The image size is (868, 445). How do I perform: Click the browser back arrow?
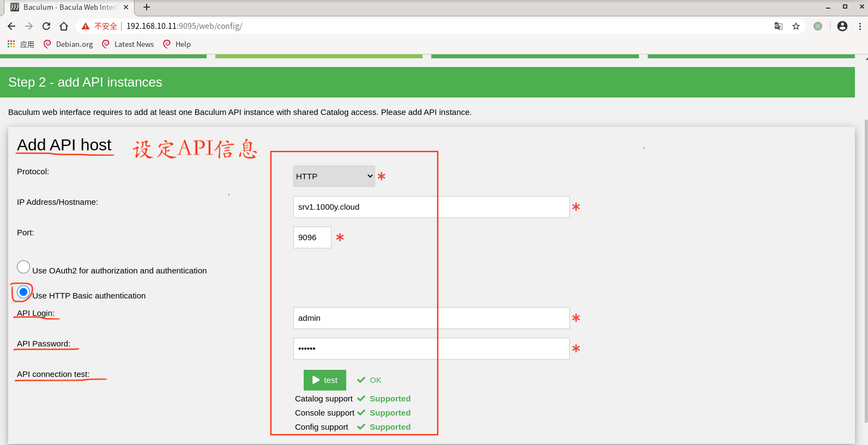[x=11, y=26]
